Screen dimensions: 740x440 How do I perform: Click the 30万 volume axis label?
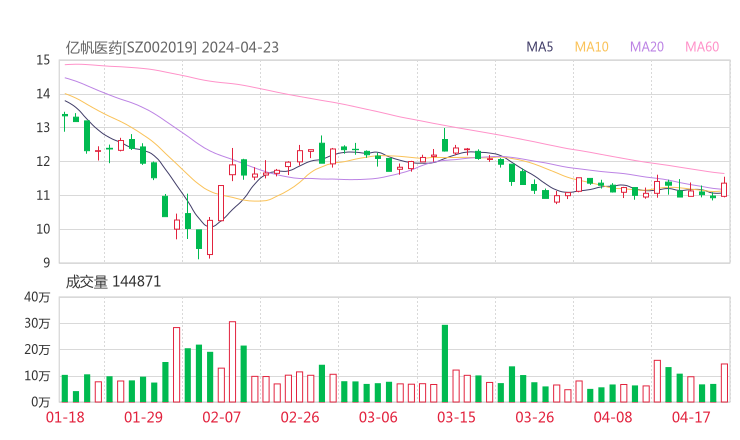coord(37,323)
